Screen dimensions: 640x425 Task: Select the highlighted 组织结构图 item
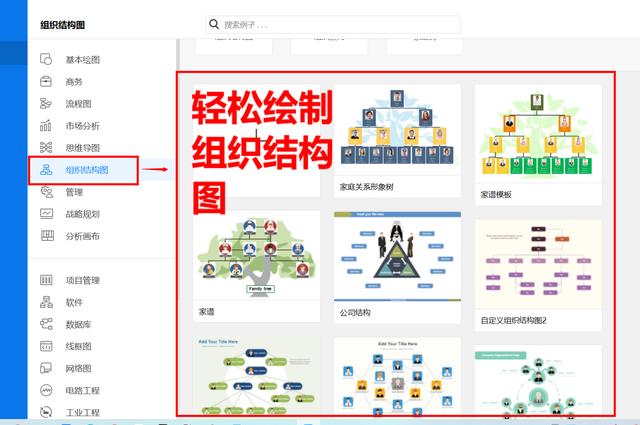(x=82, y=169)
